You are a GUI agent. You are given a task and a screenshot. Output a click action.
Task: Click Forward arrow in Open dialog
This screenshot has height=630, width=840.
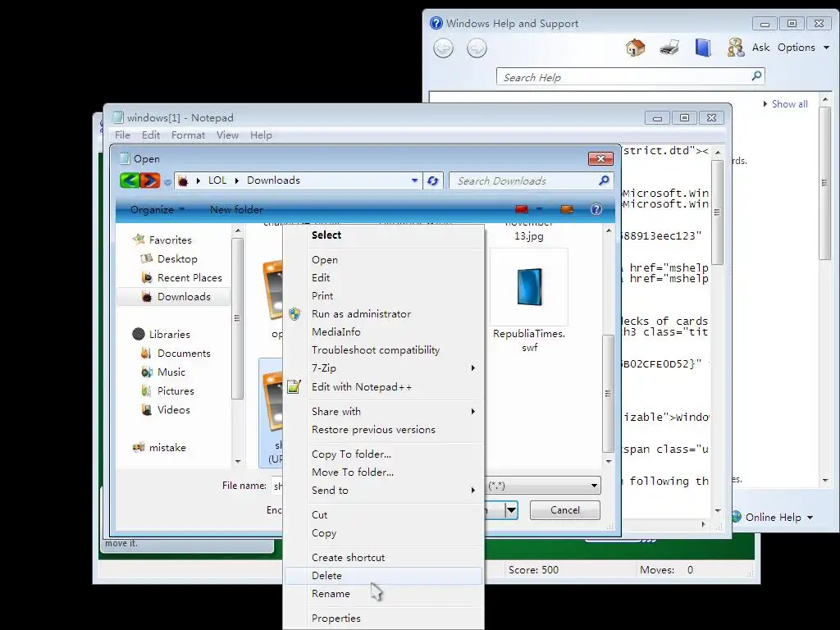click(150, 180)
